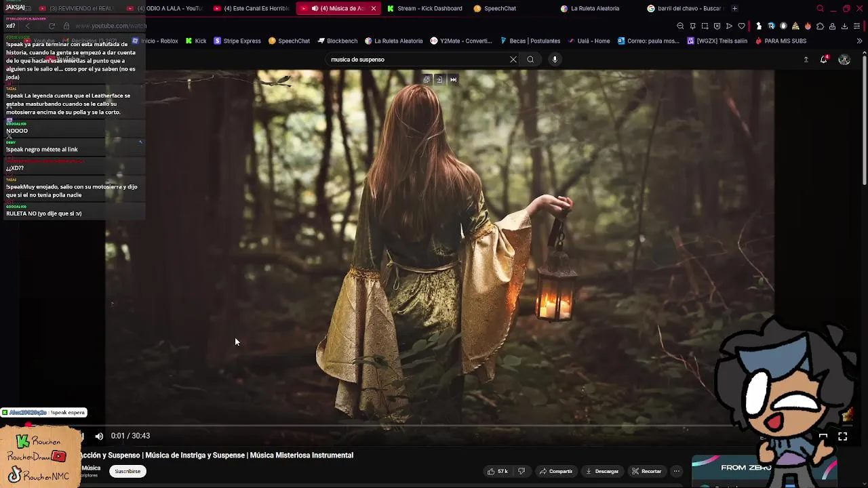Click the flame extension icon
The image size is (868, 488).
click(808, 26)
